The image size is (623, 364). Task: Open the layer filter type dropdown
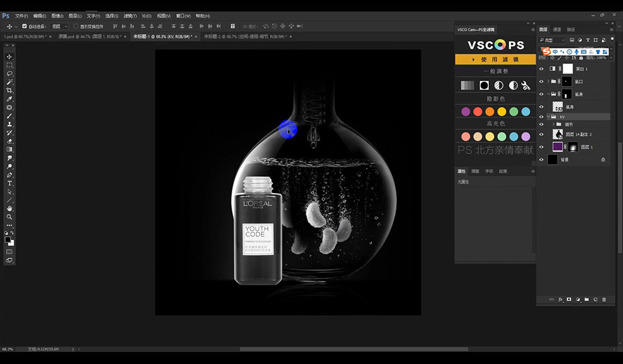552,40
